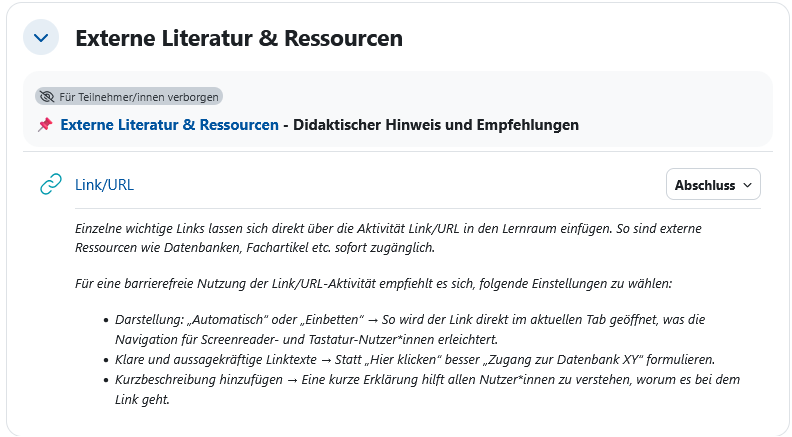The image size is (792, 437).
Task: Click the red pushpin icon
Action: 45,125
